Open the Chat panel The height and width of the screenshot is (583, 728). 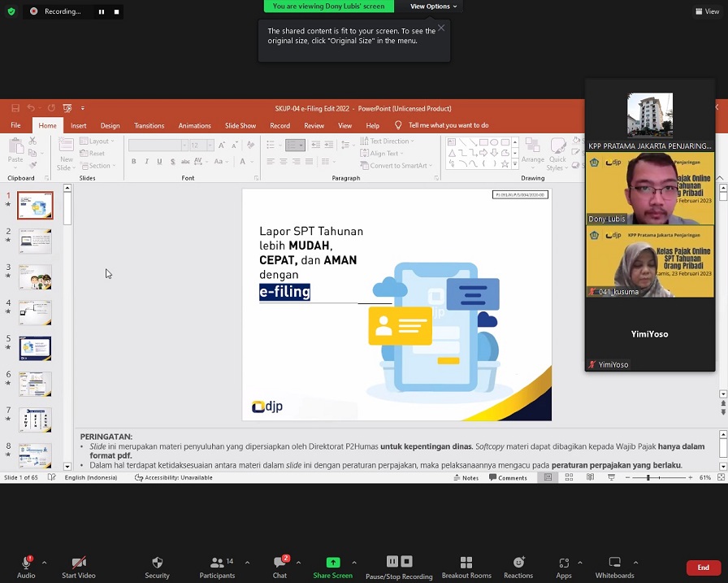(x=279, y=563)
